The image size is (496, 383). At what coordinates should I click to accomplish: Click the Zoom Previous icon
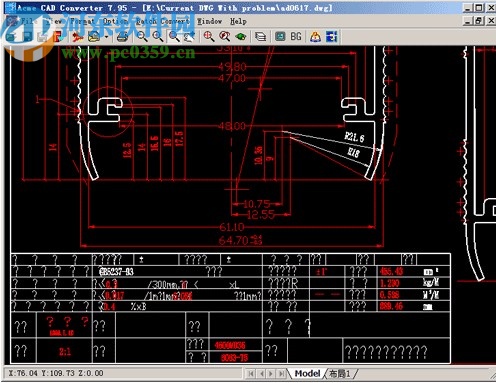[189, 36]
